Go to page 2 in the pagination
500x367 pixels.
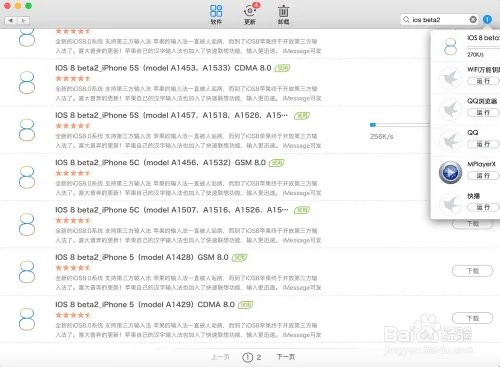pos(259,357)
